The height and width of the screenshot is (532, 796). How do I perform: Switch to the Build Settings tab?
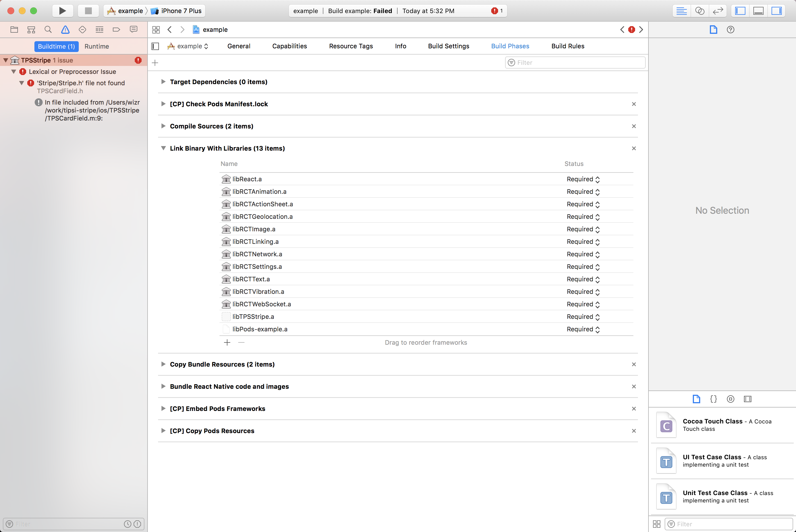pyautogui.click(x=449, y=46)
